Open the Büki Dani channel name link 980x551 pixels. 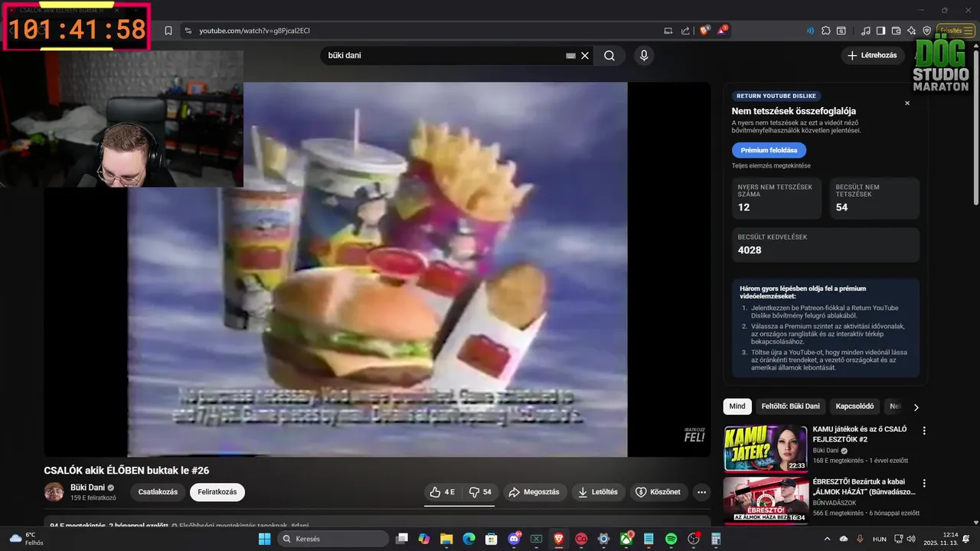point(87,487)
